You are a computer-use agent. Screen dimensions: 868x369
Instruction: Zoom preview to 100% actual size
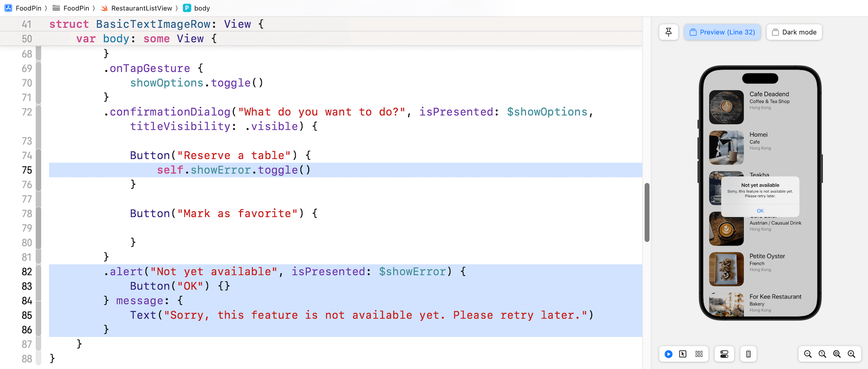tap(822, 354)
